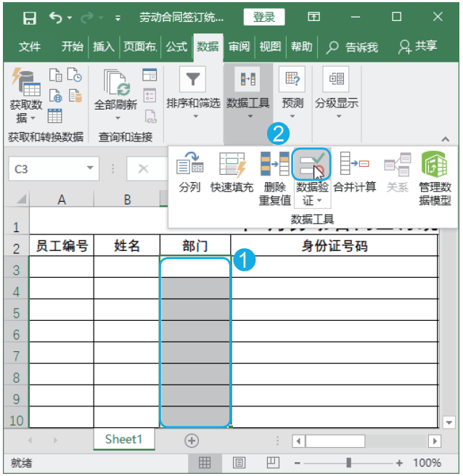Open the 获取数据 dropdown
Image resolution: width=463 pixels, height=476 pixels.
click(x=26, y=96)
